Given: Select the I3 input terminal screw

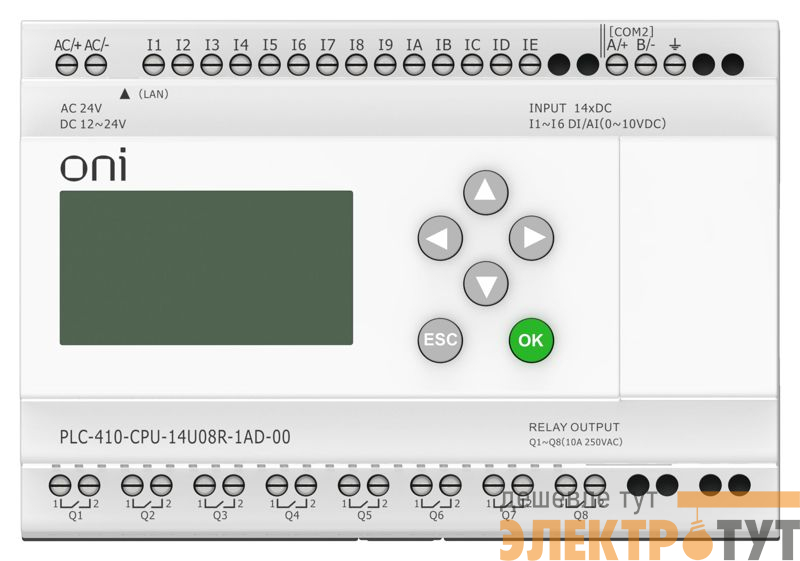Looking at the screenshot, I should tap(212, 65).
